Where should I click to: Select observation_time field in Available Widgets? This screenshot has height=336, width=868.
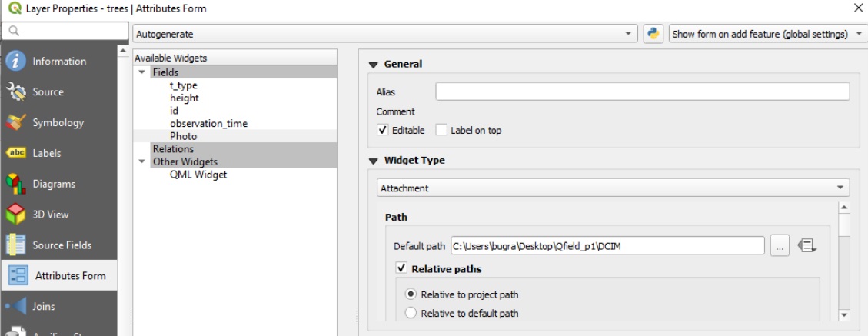[208, 123]
